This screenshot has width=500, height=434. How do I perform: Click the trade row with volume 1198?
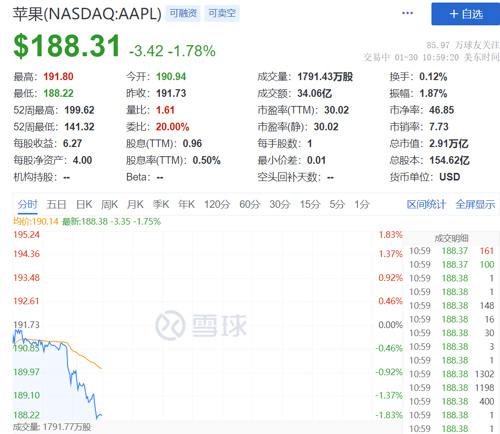coord(451,388)
